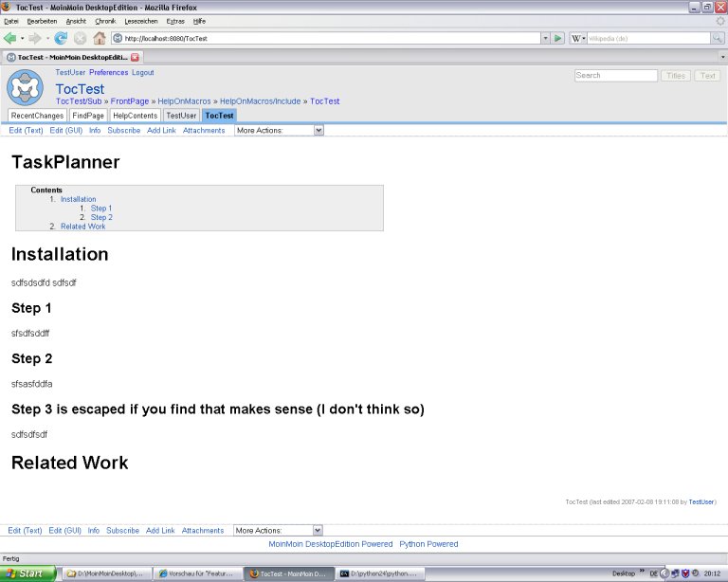The height and width of the screenshot is (582, 728).
Task: Click the MoinMoin logo icon
Action: 24,87
